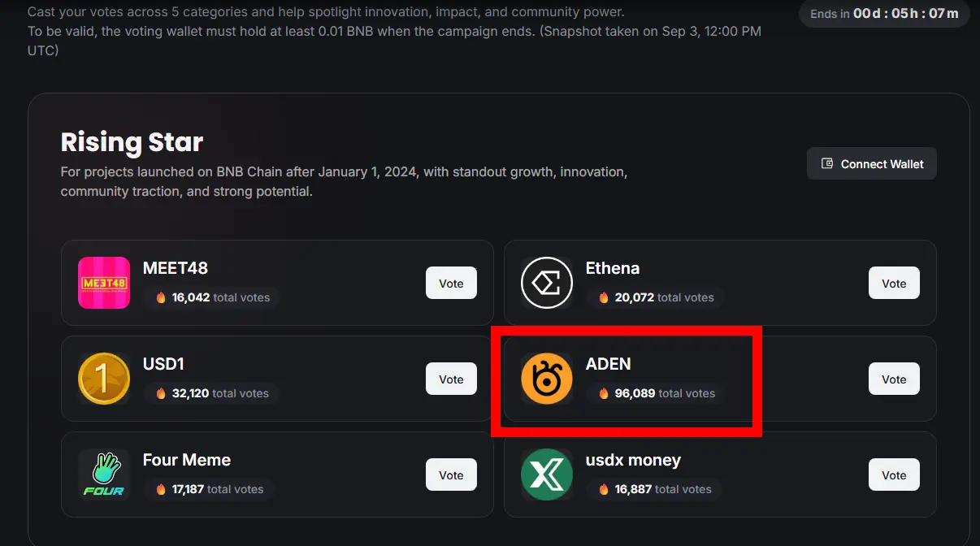Viewport: 980px width, 546px height.
Task: Vote for ADEN project
Action: [x=894, y=379]
